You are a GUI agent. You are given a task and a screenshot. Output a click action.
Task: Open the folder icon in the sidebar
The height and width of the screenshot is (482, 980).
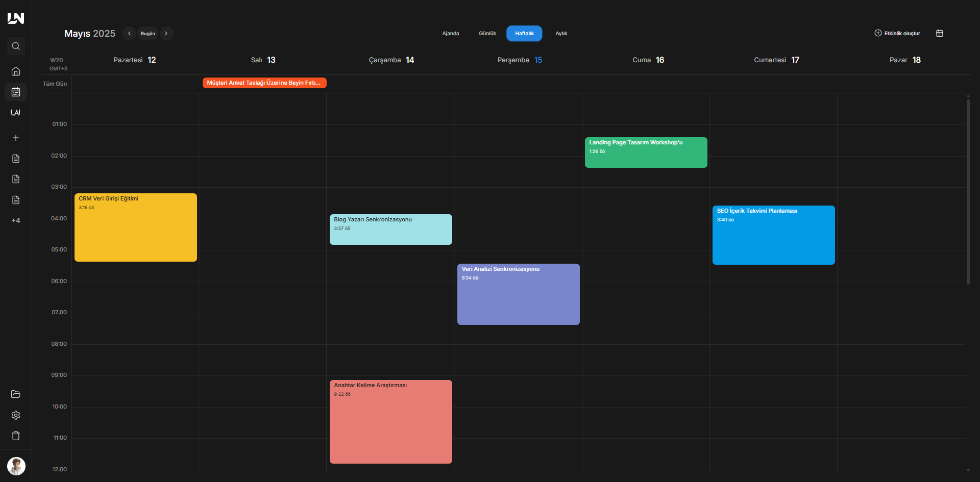pyautogui.click(x=16, y=394)
